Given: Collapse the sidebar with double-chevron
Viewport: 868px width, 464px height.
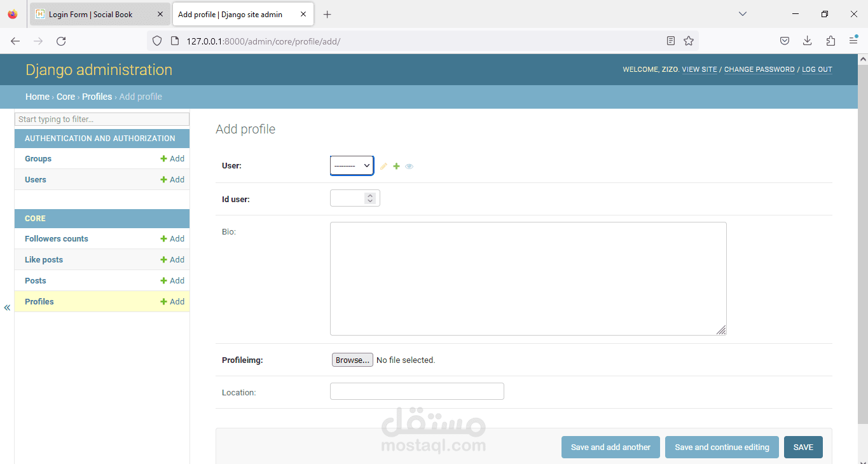Looking at the screenshot, I should pyautogui.click(x=7, y=308).
